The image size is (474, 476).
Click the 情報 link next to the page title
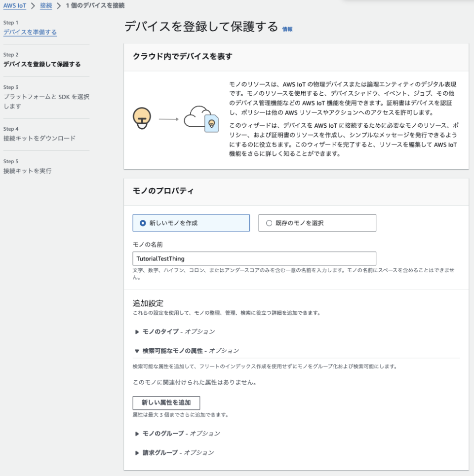point(288,30)
